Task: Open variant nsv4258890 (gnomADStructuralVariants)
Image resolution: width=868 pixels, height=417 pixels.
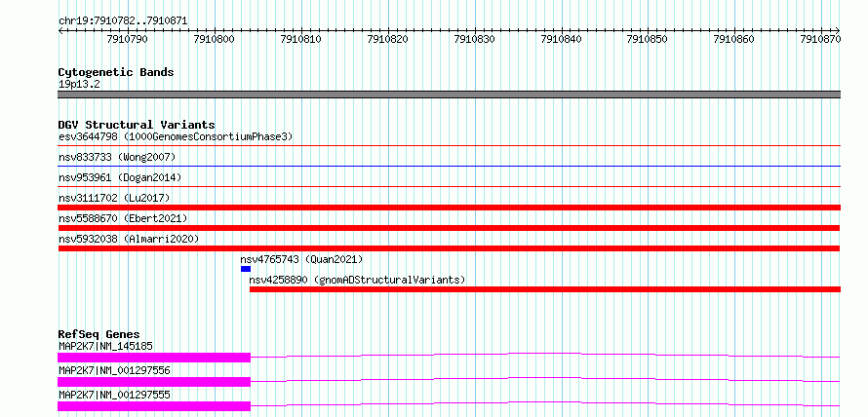Action: [x=357, y=280]
